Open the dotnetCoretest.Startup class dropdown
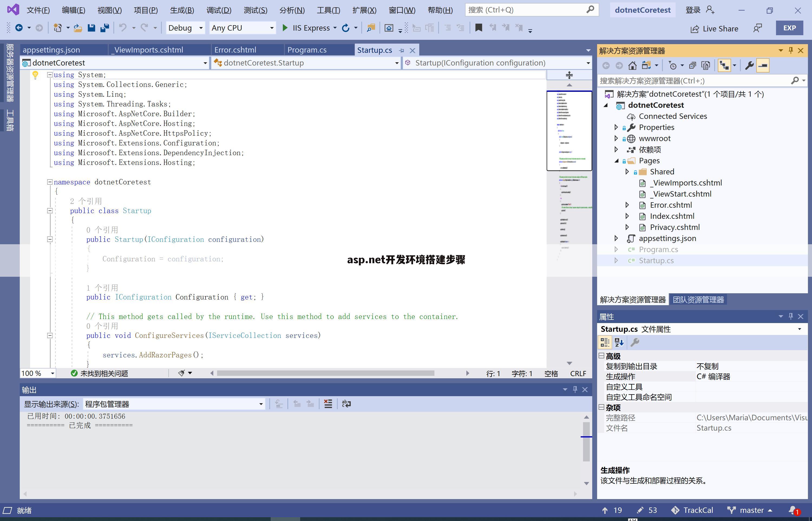 pyautogui.click(x=306, y=63)
